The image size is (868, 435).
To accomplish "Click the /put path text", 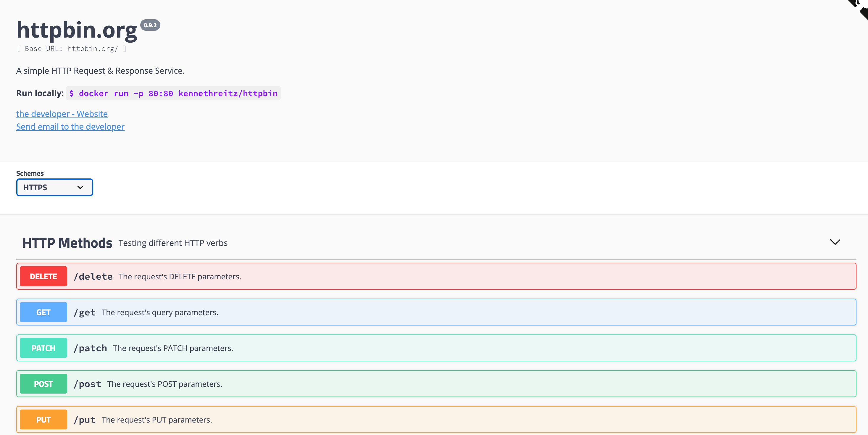I will click(85, 420).
